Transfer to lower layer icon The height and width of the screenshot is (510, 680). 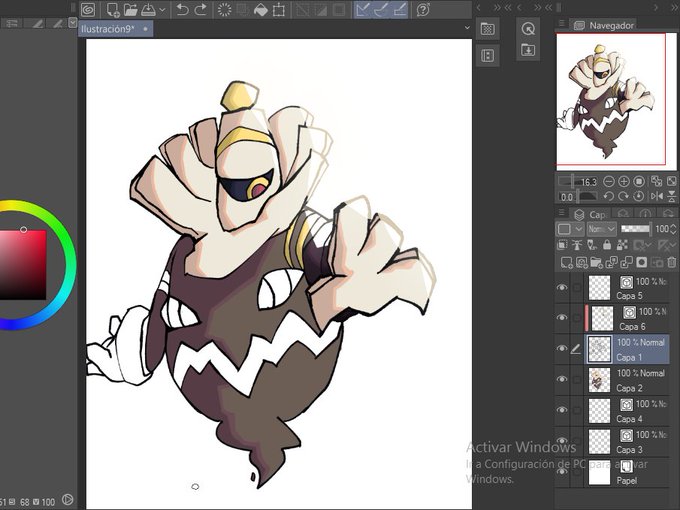(x=611, y=262)
